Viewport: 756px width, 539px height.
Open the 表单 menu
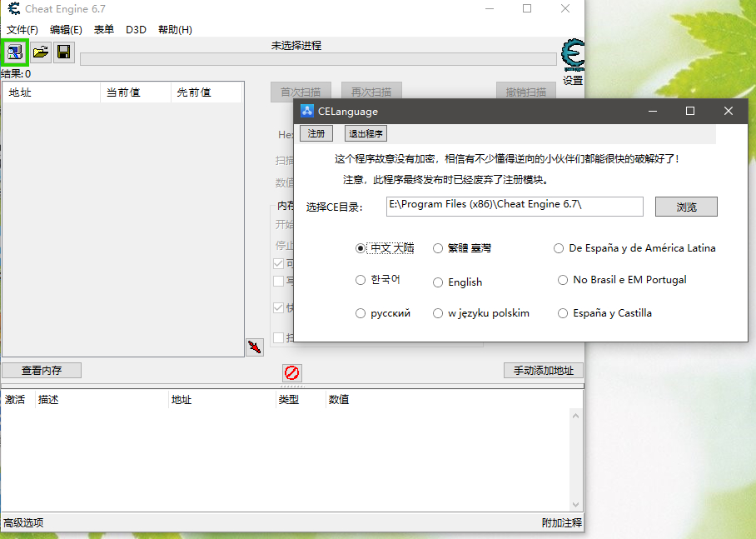click(104, 29)
